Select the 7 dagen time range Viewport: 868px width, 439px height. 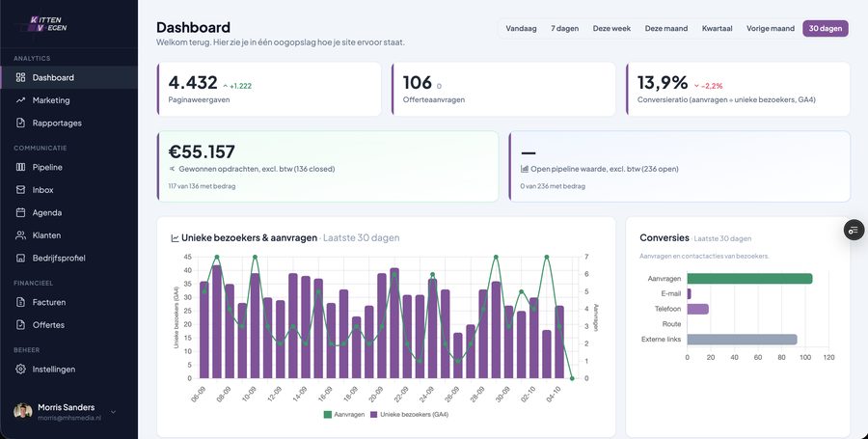(x=564, y=28)
